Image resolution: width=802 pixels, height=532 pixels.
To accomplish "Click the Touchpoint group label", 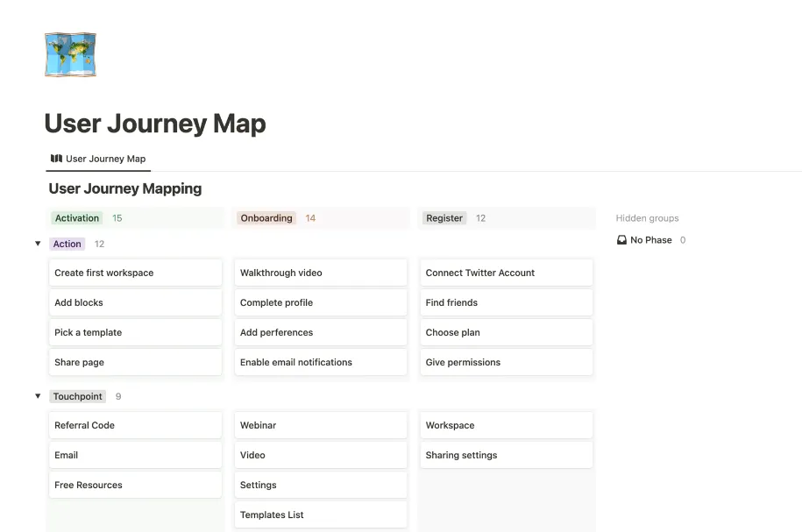I will [x=78, y=396].
